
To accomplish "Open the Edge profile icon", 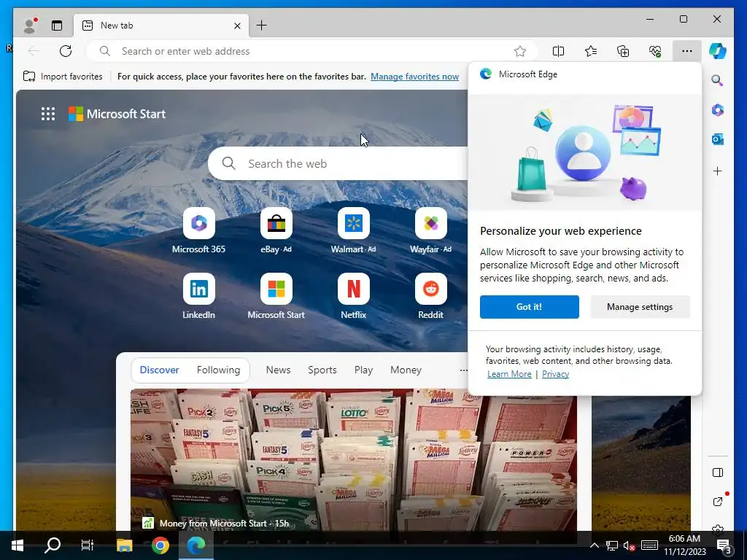I will point(30,26).
